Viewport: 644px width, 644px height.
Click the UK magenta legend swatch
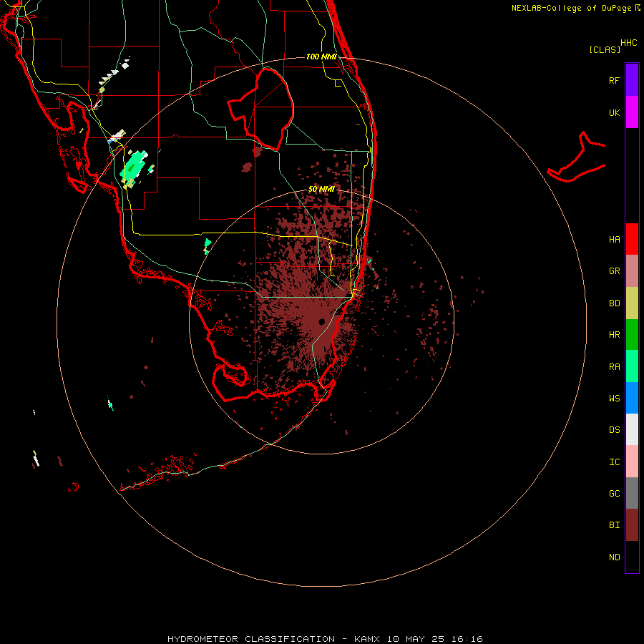click(x=632, y=112)
